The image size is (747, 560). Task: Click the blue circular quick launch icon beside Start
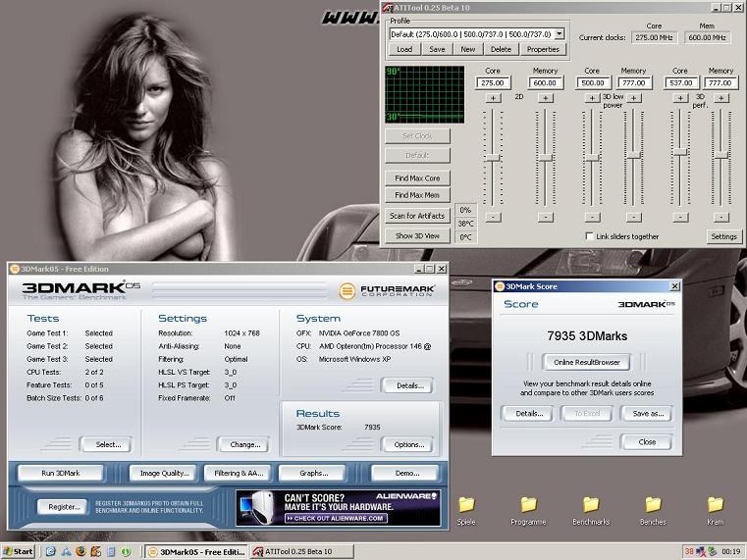(51, 551)
